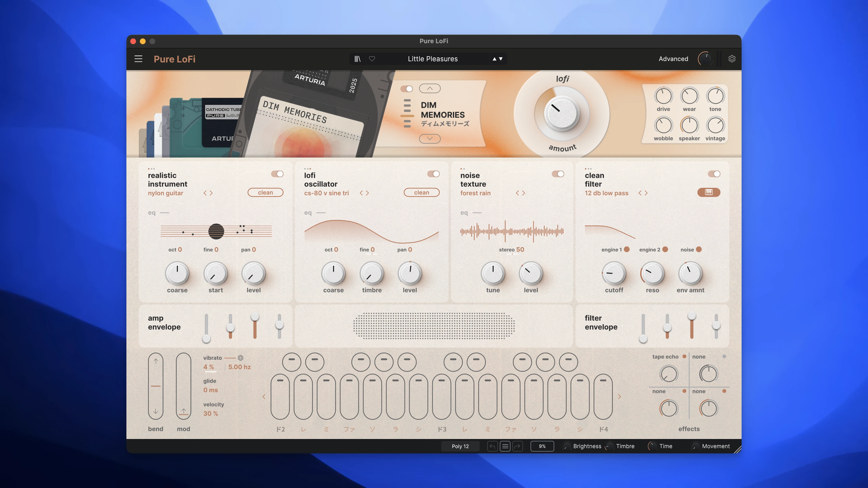Open the Advanced view
This screenshot has height=488, width=868.
tap(673, 59)
